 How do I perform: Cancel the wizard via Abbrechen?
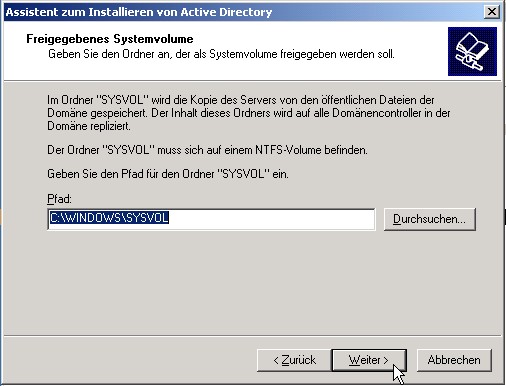click(x=454, y=360)
